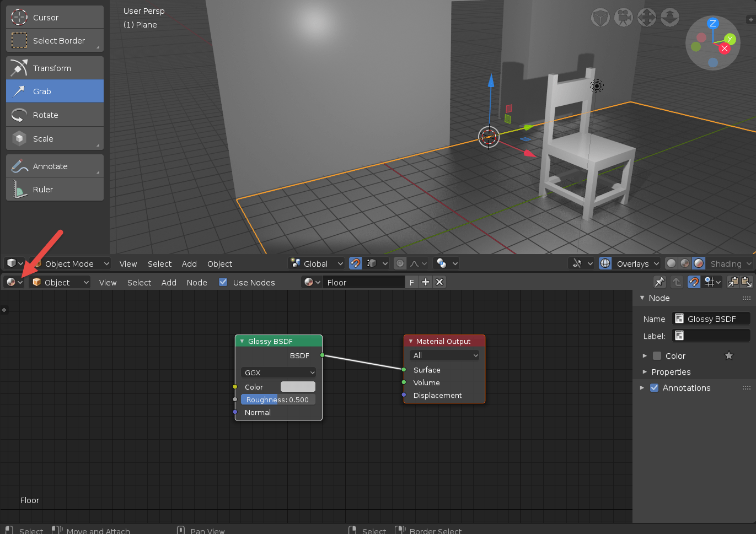Select the Rotate tool
756x534 pixels.
pos(54,115)
